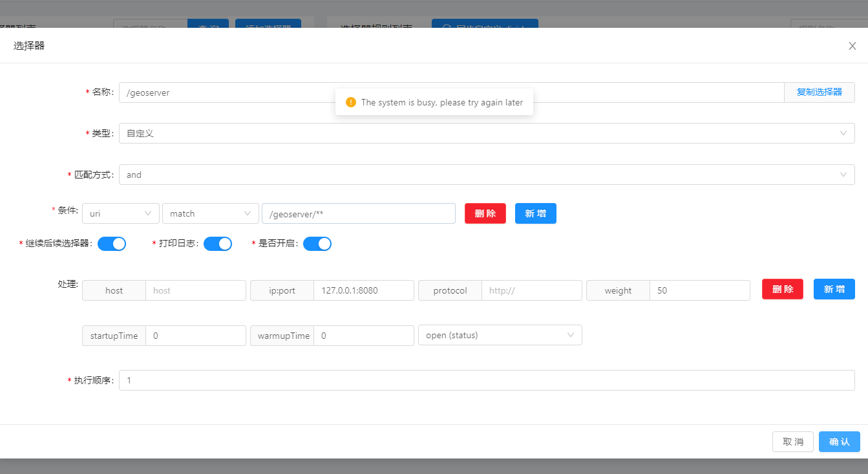This screenshot has width=868, height=474.
Task: Click the host input field
Action: tap(196, 290)
